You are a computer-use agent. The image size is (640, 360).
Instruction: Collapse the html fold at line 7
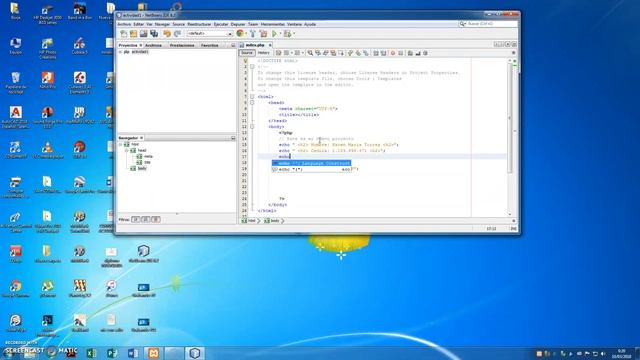point(252,97)
